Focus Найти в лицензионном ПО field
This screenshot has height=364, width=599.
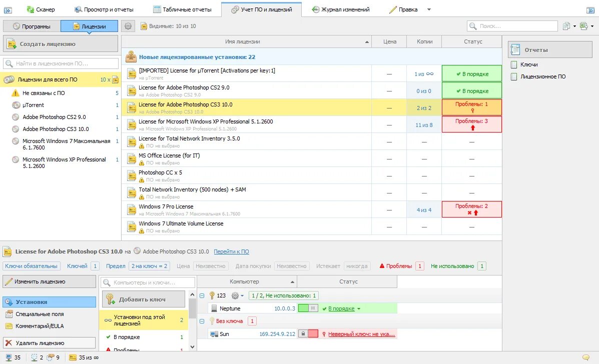tap(61, 63)
